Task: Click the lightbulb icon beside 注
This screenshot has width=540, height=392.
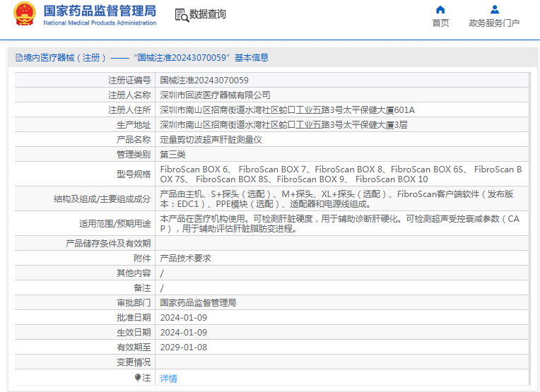Action: pos(138,378)
